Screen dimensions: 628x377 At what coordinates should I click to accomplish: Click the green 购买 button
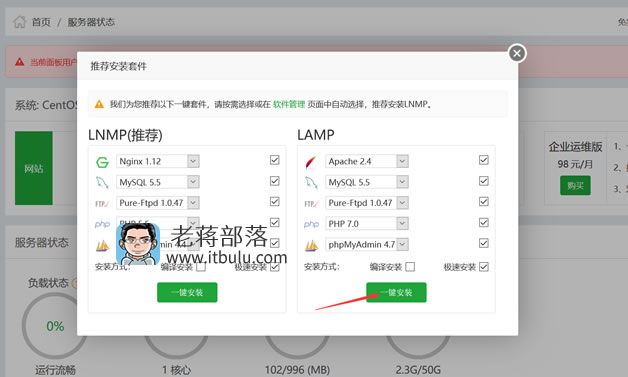point(575,185)
